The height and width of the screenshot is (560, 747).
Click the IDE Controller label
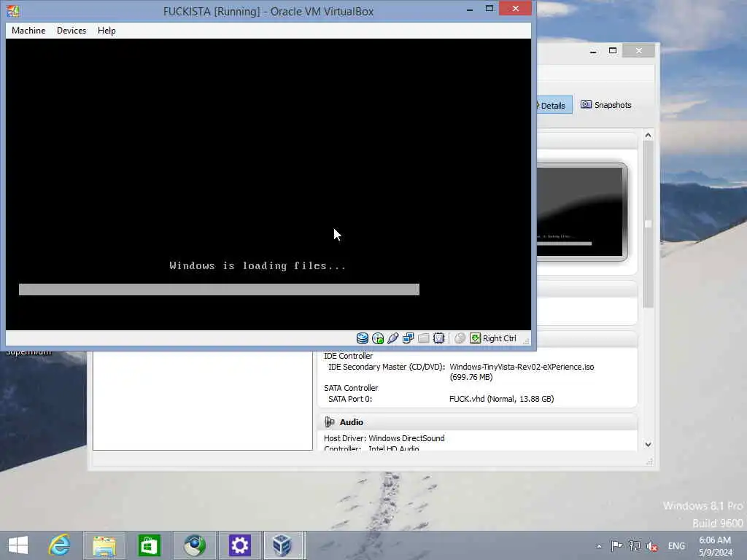pos(348,356)
